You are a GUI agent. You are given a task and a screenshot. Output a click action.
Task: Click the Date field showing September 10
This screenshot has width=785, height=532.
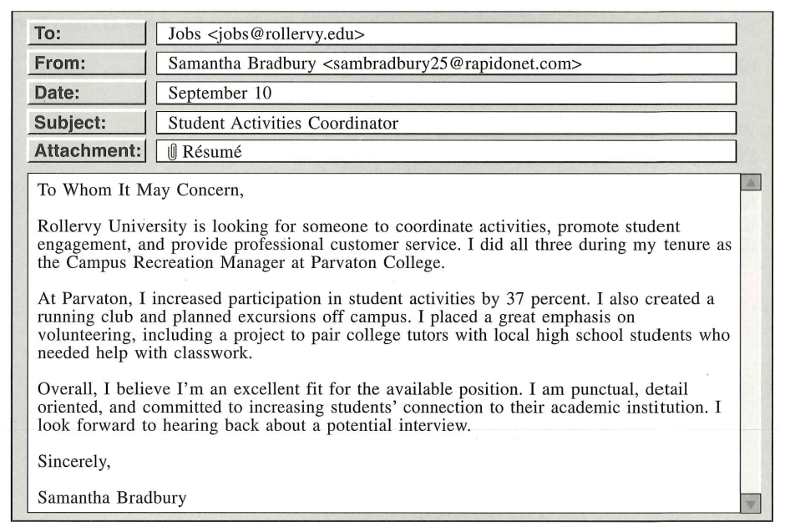click(x=446, y=93)
